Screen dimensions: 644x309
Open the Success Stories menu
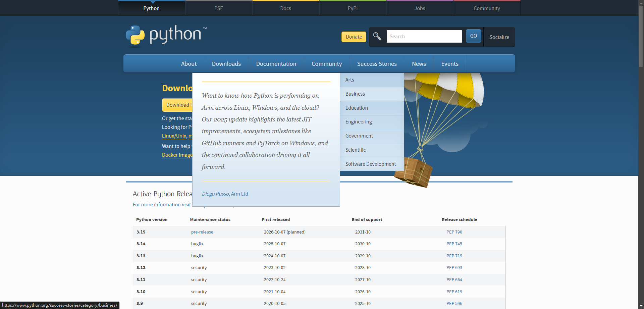[377, 64]
